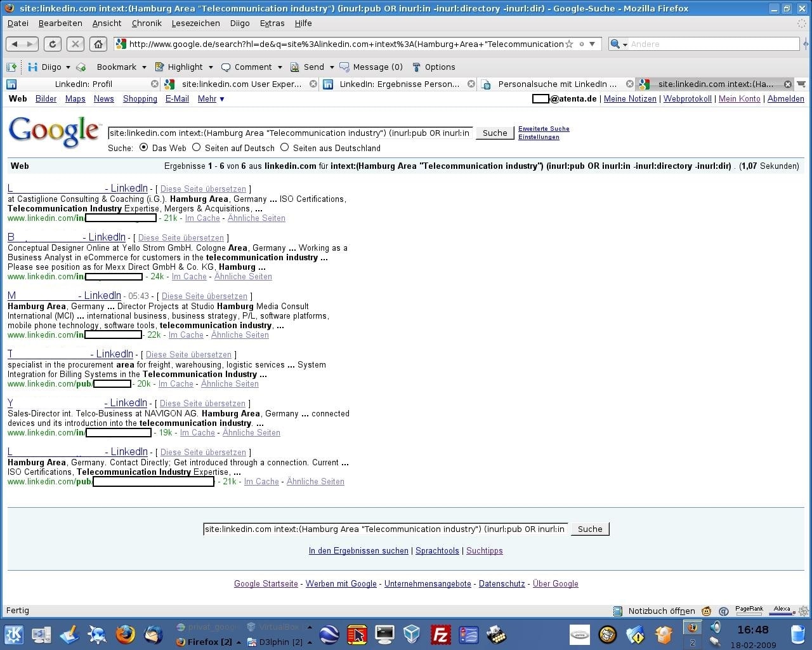Click the top Google search query field
The width and height of the screenshot is (812, 650).
coord(291,133)
